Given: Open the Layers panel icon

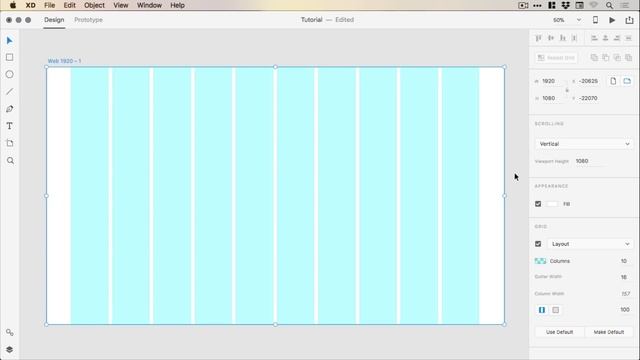Looking at the screenshot, I should tap(9, 349).
